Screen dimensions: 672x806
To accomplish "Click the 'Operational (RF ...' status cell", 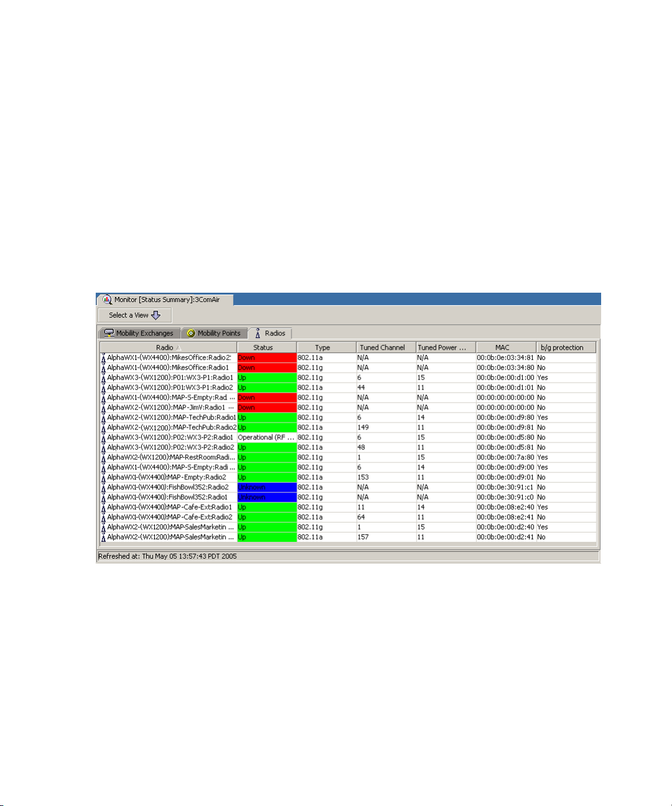I will pyautogui.click(x=267, y=437).
